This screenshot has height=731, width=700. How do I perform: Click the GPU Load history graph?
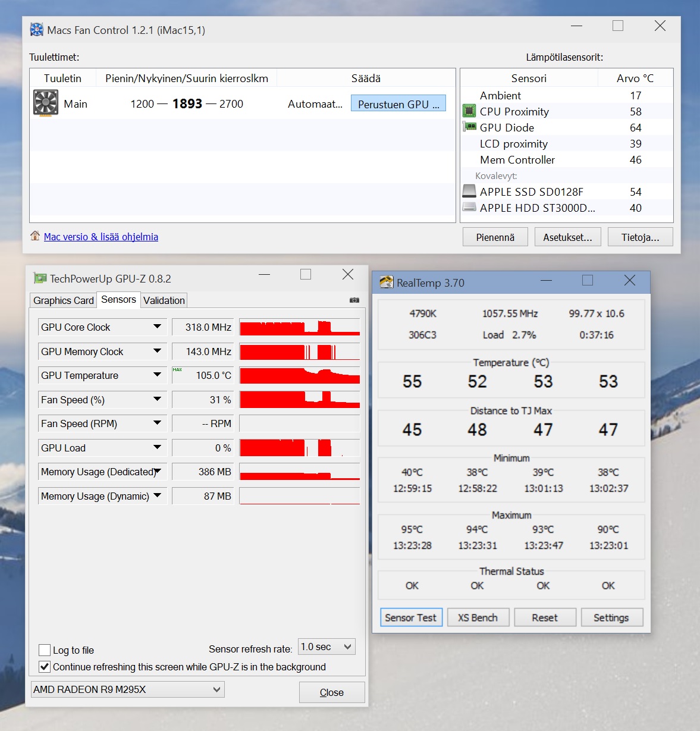[300, 448]
